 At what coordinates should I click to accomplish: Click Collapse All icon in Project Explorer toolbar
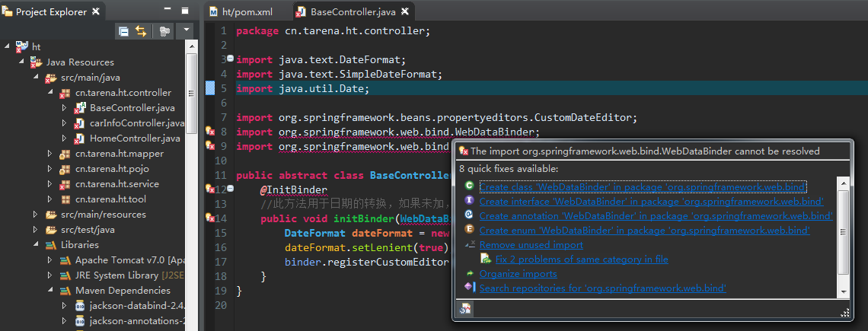[x=124, y=31]
